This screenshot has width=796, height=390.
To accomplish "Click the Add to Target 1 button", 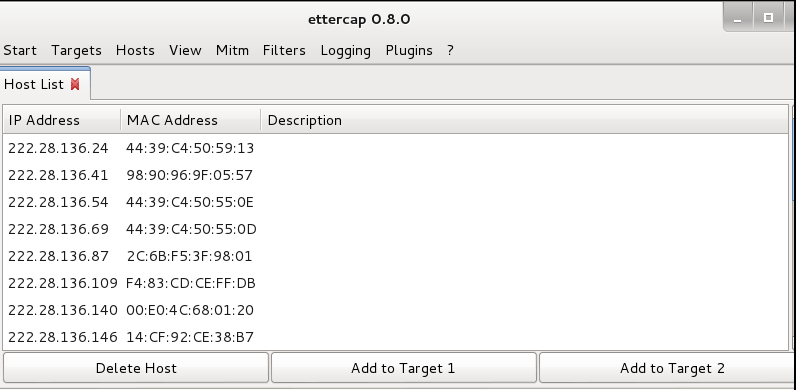I will tap(403, 368).
